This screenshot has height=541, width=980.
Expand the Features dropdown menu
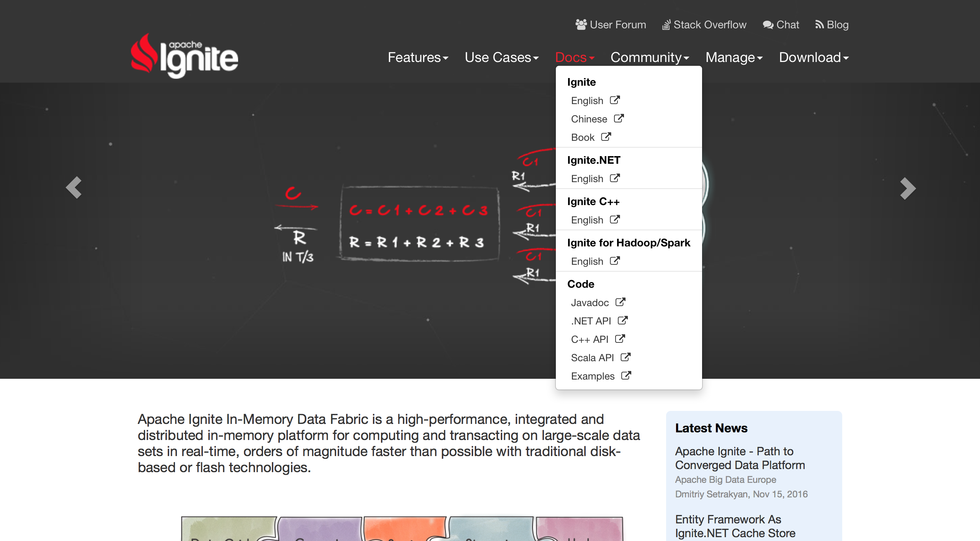pos(418,57)
